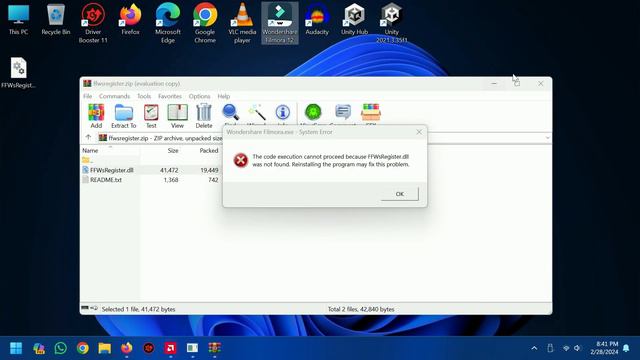640x360 pixels.
Task: Click the disk status icon in status bar
Action: coord(85,308)
